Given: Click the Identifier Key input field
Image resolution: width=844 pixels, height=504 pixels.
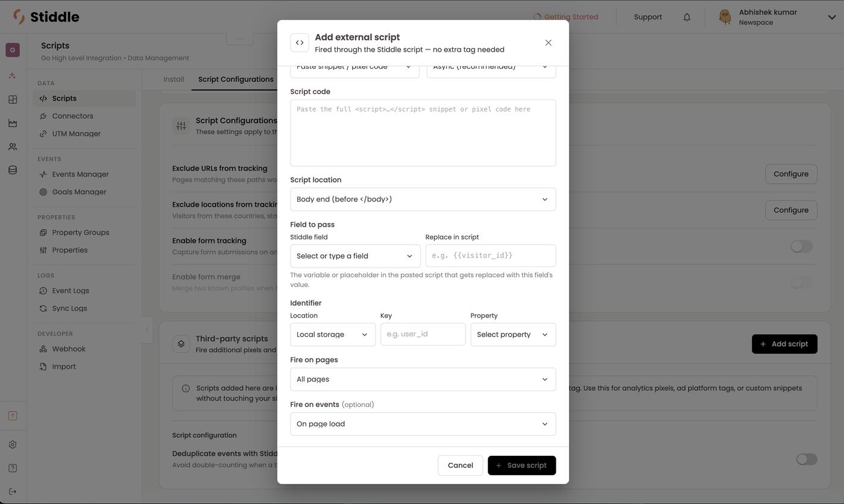Looking at the screenshot, I should tap(423, 335).
